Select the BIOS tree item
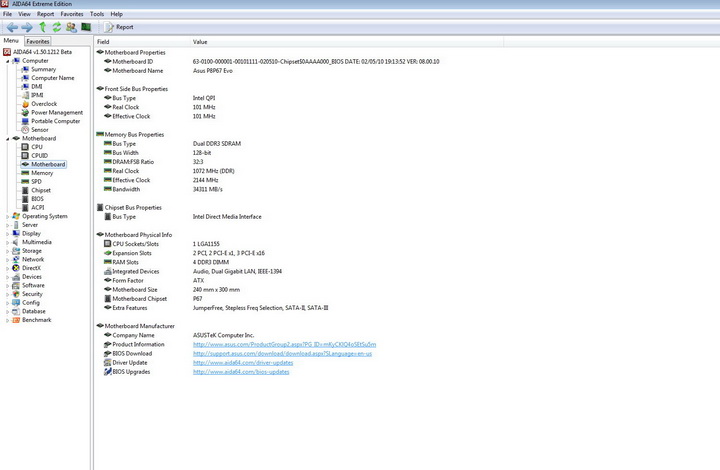 tap(37, 199)
